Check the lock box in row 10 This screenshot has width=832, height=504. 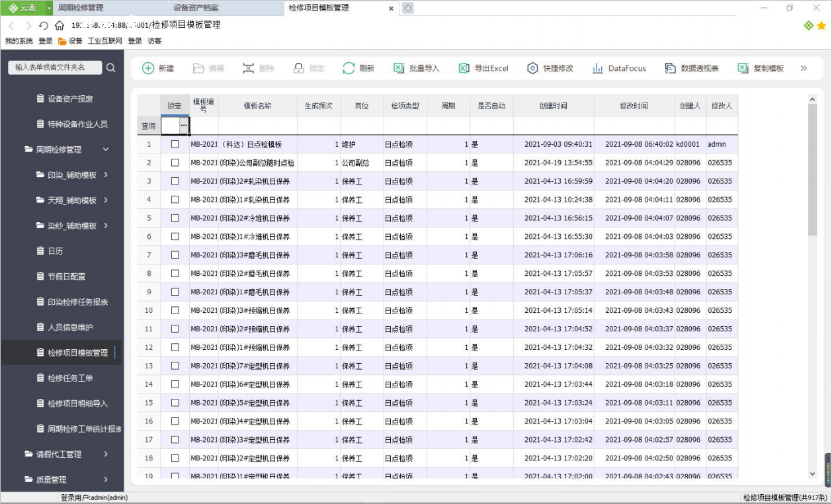coord(175,310)
